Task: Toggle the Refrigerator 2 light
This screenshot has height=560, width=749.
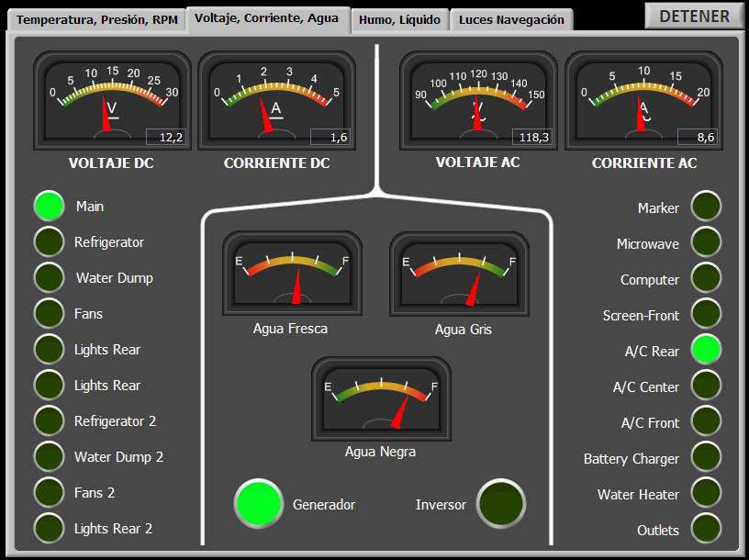Action: tap(50, 420)
